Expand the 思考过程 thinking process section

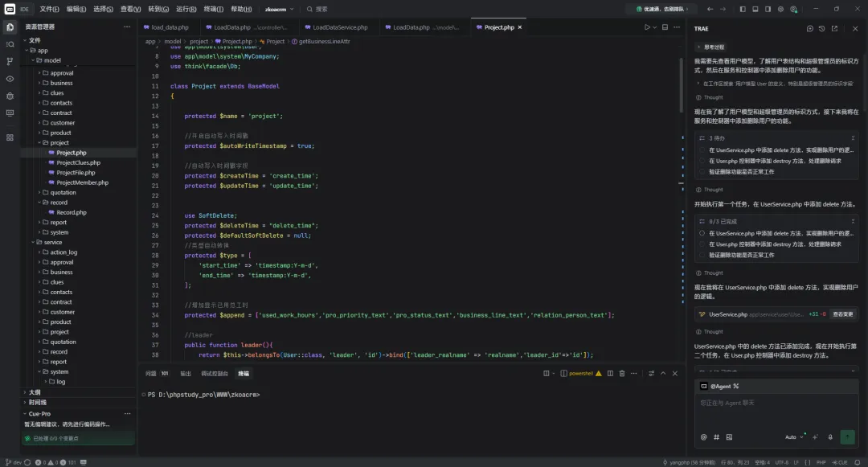point(710,47)
